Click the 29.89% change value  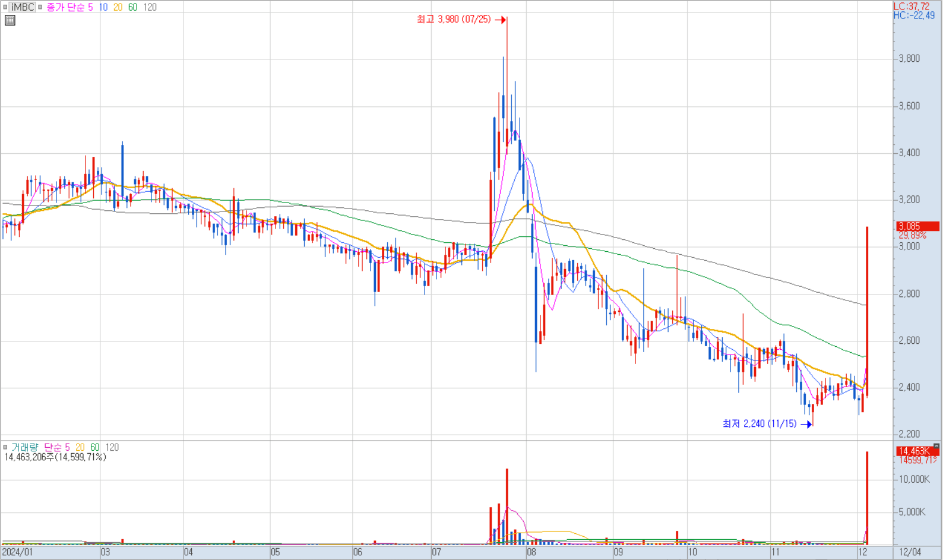[x=912, y=236]
